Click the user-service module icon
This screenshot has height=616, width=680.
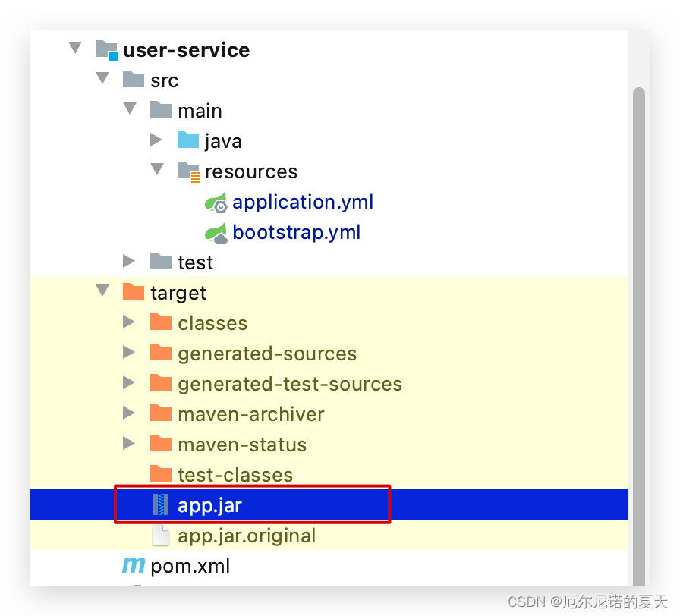pos(106,49)
